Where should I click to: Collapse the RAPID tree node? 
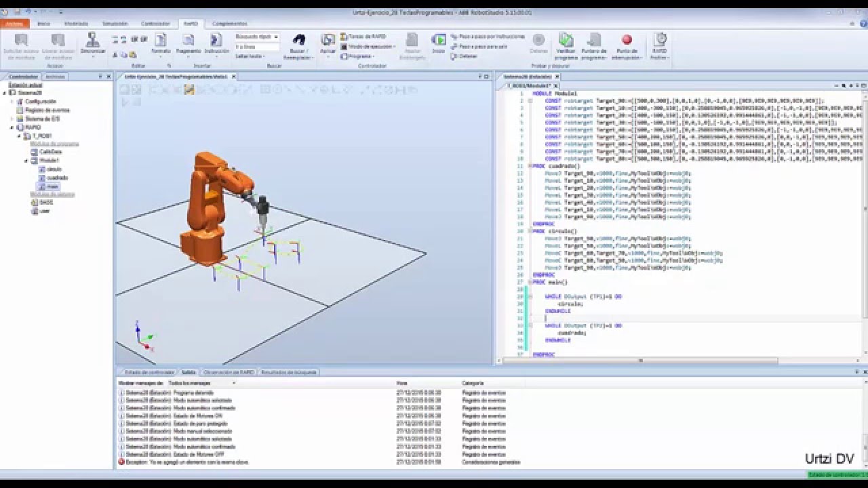(x=12, y=127)
